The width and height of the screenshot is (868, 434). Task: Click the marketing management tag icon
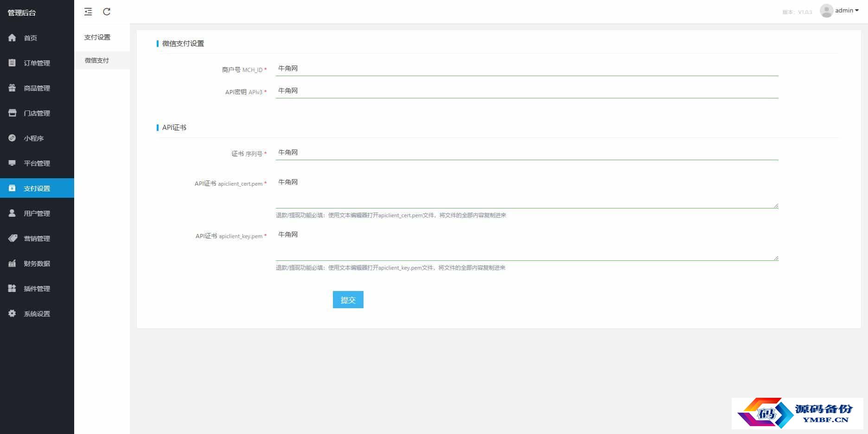coord(13,238)
